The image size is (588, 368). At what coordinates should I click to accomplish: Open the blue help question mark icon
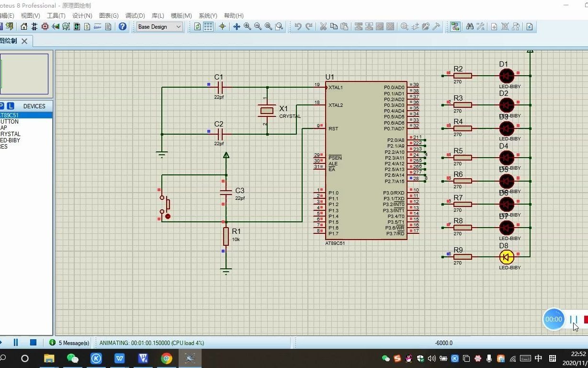click(x=123, y=27)
